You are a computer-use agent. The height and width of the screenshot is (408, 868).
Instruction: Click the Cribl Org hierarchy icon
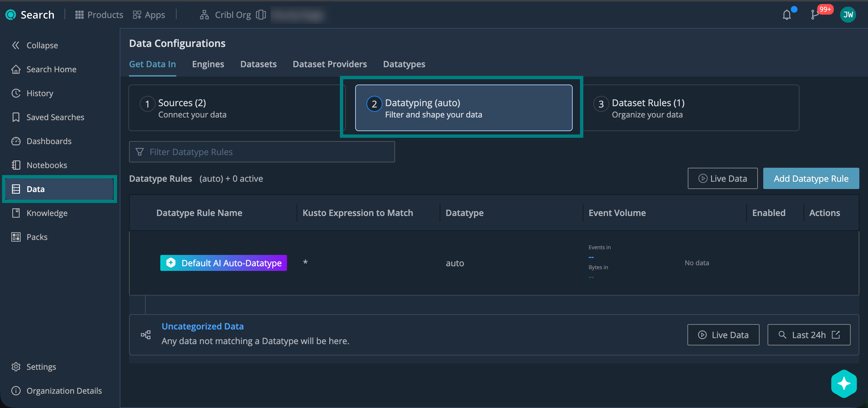[204, 15]
